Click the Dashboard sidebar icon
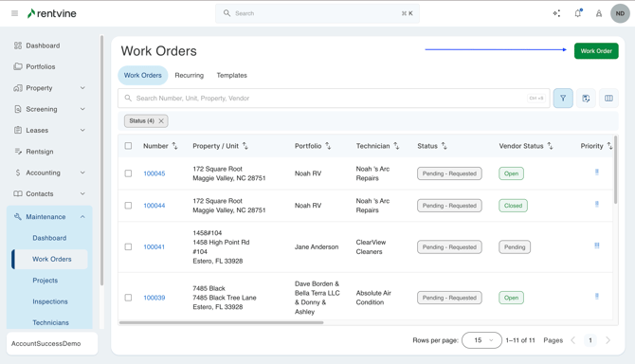Screen dimensions: 635x364 coord(18,45)
